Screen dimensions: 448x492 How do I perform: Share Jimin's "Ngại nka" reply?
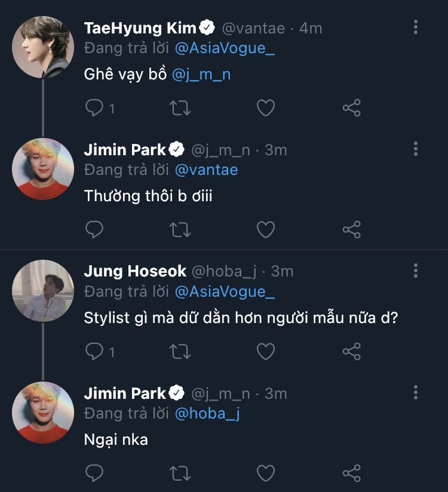[x=351, y=473]
